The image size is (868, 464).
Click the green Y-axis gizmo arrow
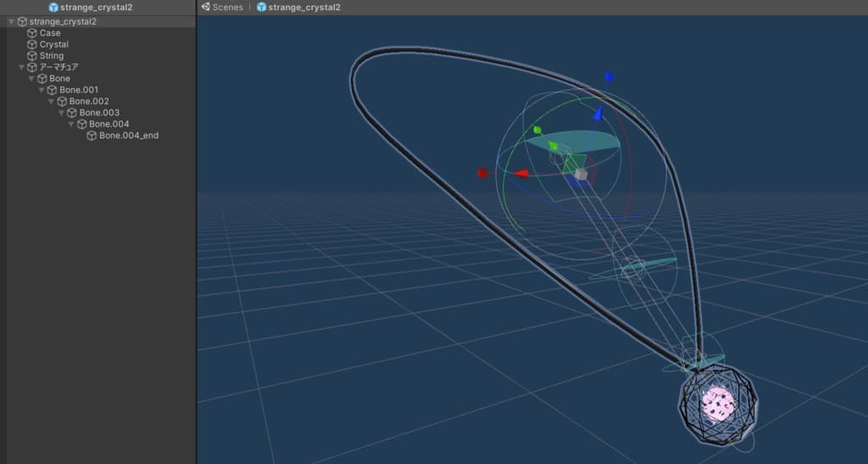pos(553,146)
